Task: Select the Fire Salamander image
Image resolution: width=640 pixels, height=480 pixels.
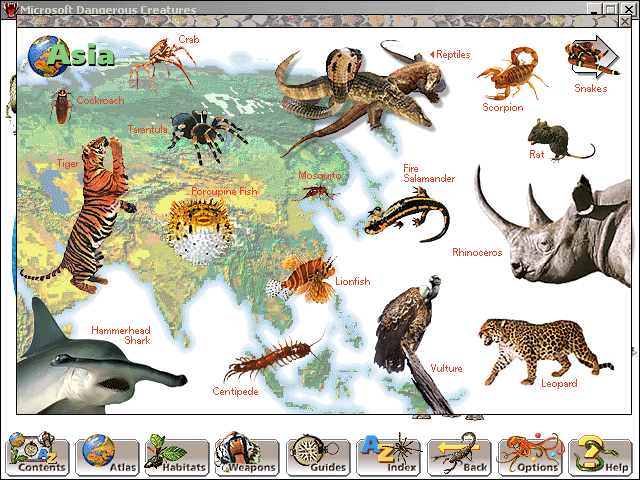Action: point(406,213)
